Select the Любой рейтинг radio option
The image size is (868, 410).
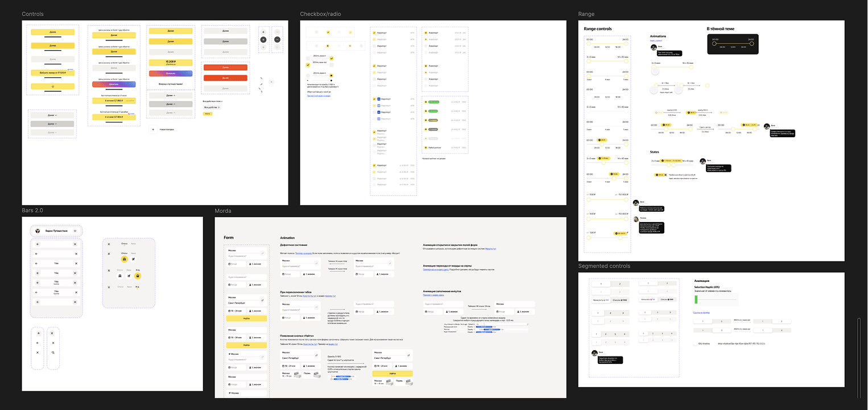click(x=426, y=147)
